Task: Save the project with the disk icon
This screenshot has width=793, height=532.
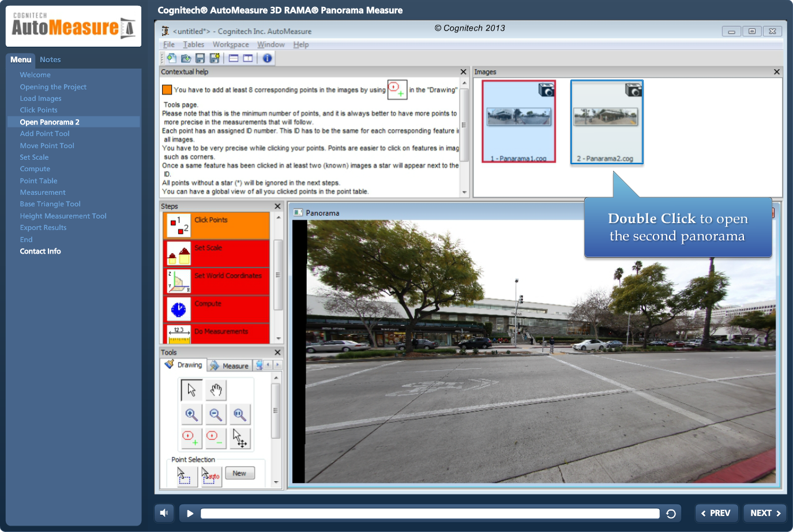Action: (x=200, y=58)
